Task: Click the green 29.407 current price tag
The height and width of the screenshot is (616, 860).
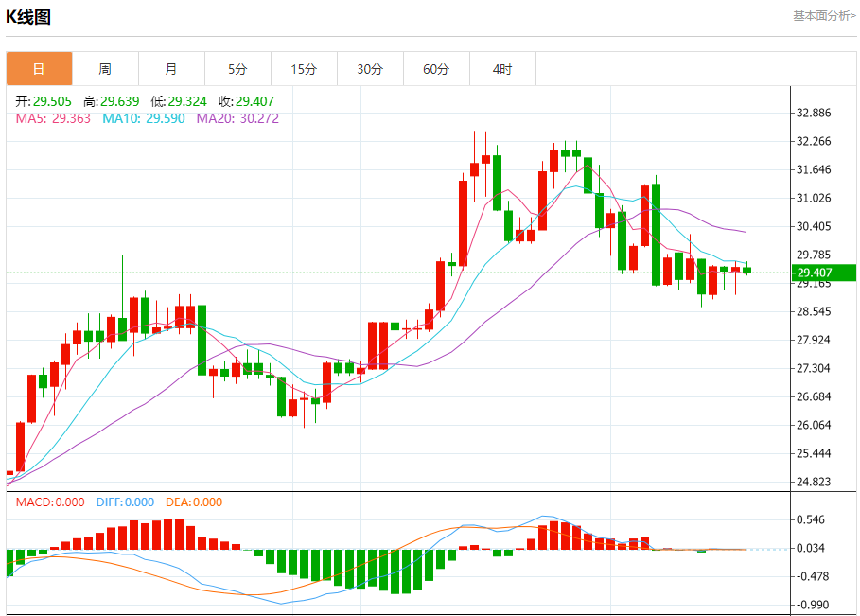Action: [824, 273]
